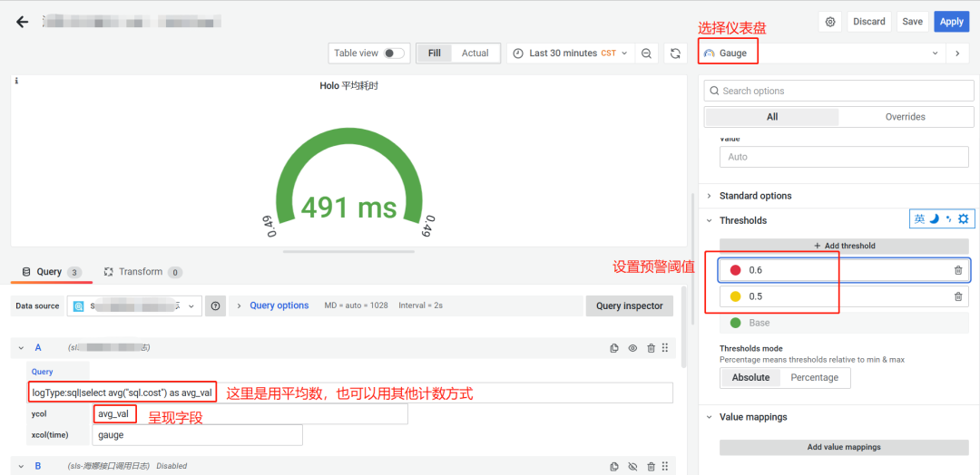Click the 0.5 threshold value field

845,296
